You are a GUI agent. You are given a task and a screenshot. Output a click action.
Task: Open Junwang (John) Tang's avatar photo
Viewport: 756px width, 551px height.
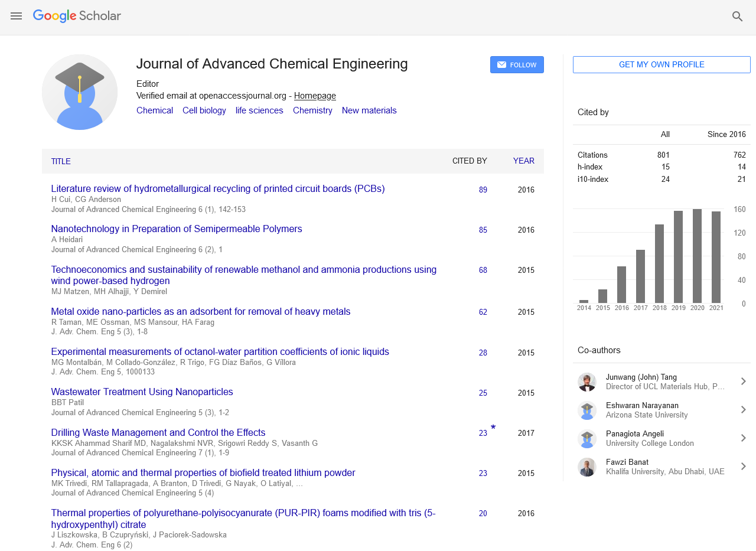pos(586,382)
